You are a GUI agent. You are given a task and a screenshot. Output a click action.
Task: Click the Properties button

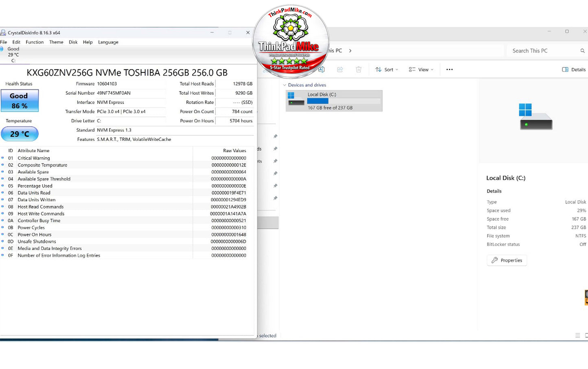point(507,260)
